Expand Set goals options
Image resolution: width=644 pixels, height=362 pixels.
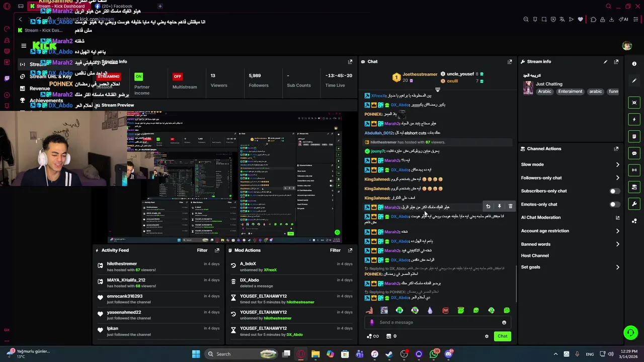pyautogui.click(x=618, y=267)
